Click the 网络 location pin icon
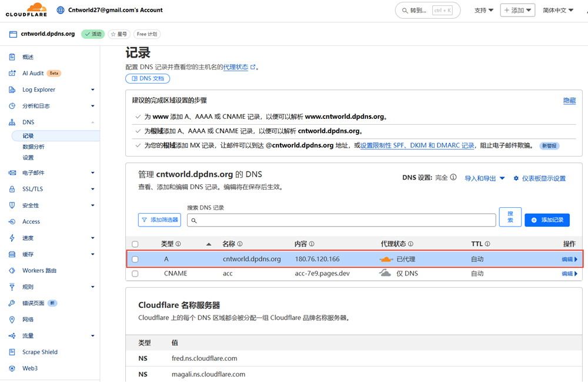588x382 pixels. coord(12,320)
